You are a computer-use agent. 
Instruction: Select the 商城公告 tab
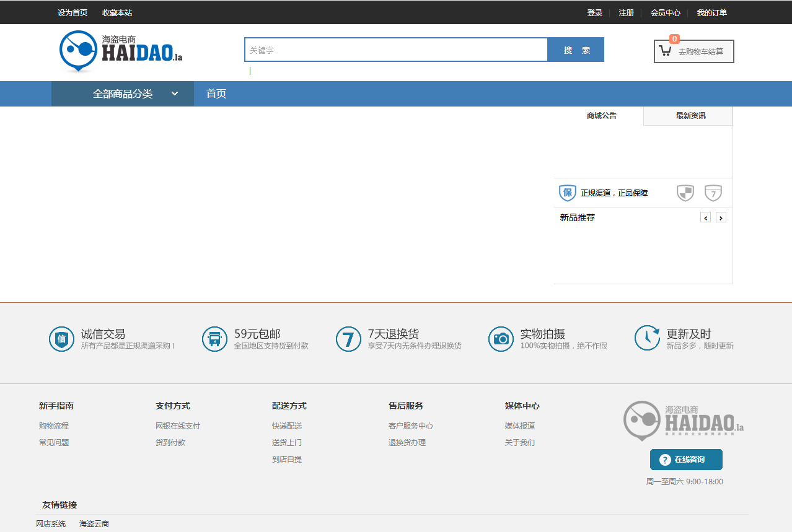(601, 116)
